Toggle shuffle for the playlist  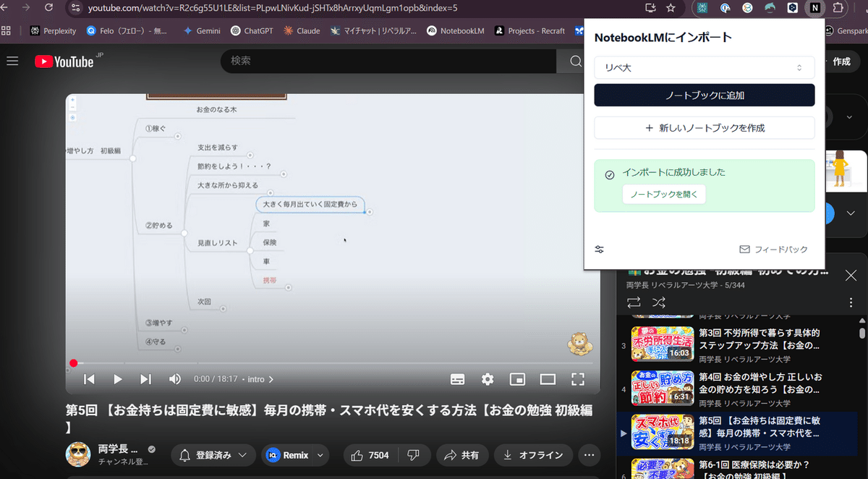[x=658, y=302]
